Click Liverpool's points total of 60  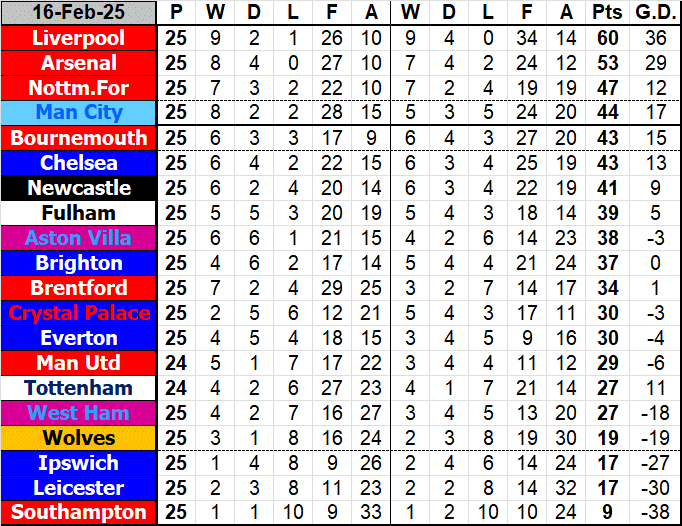[x=605, y=38]
